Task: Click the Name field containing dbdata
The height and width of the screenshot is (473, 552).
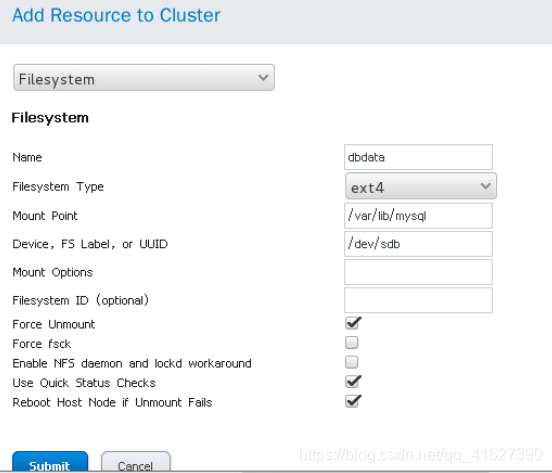Action: 418,157
